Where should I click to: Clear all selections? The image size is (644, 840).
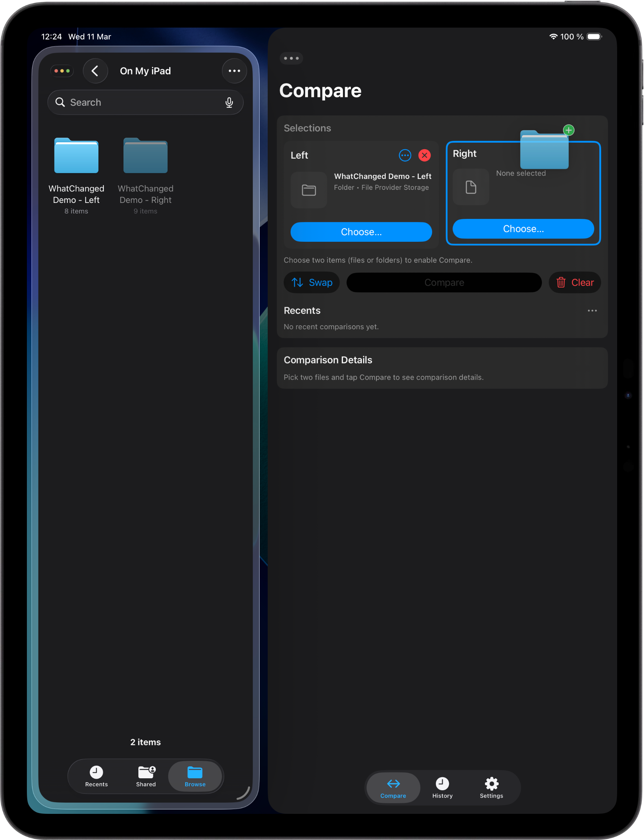point(574,282)
